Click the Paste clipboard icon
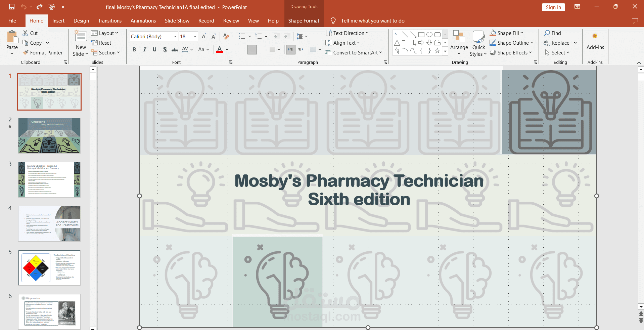Screen dimensions: 644x330 12,37
